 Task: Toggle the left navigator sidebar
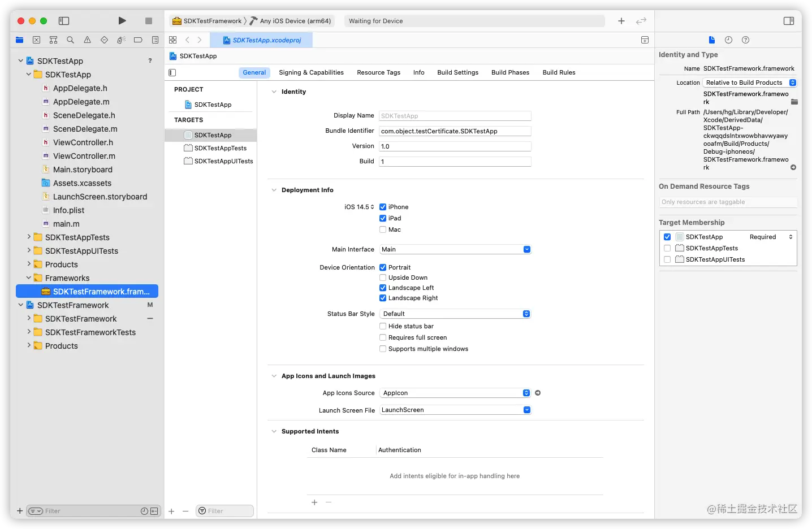[x=64, y=21]
